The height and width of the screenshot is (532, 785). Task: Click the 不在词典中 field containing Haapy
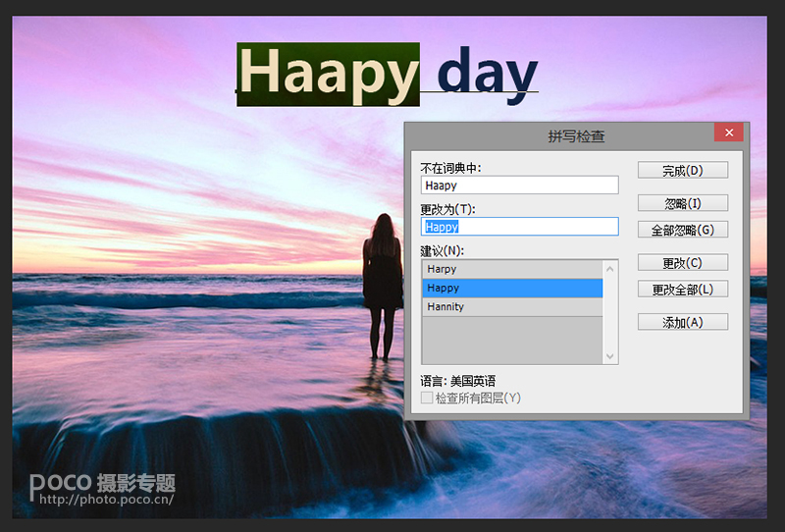519,185
